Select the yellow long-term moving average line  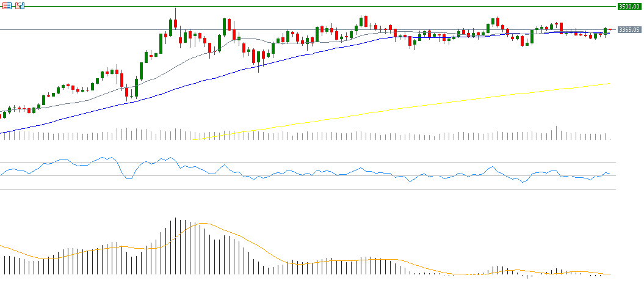pos(427,105)
